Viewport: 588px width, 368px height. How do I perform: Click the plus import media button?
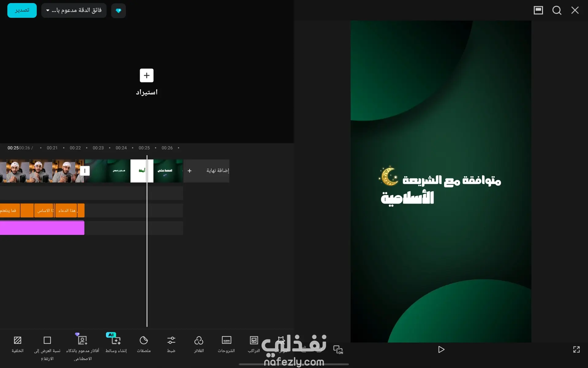click(x=147, y=75)
